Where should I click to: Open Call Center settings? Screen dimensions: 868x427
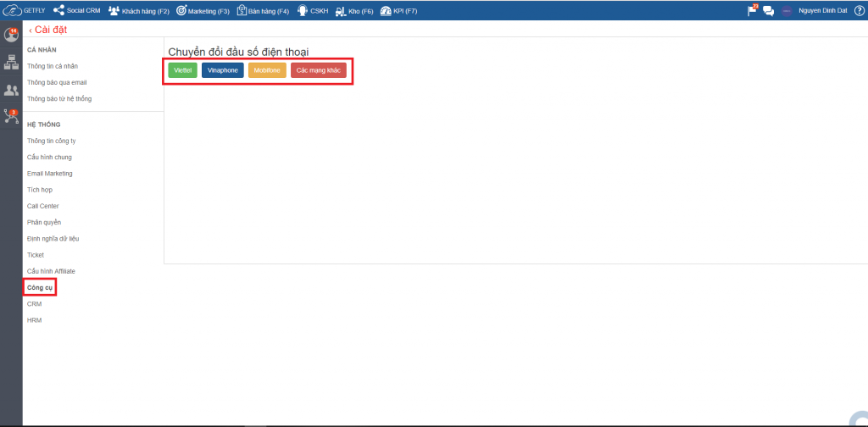point(43,206)
